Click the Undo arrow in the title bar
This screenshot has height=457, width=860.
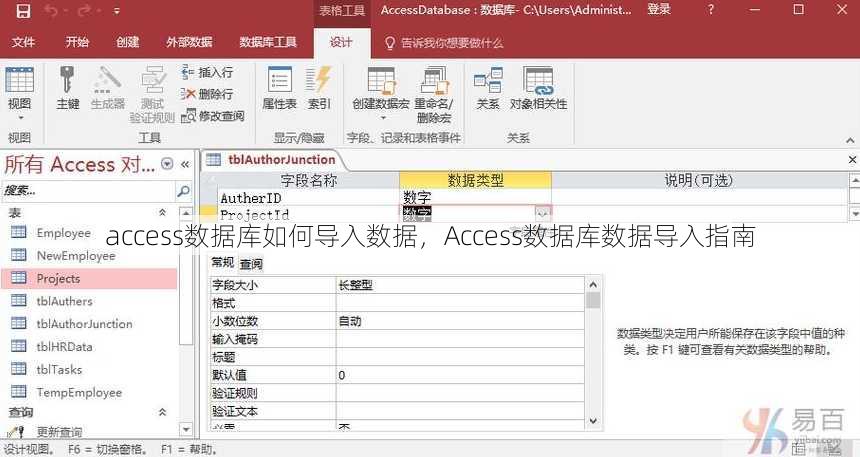click(52, 10)
